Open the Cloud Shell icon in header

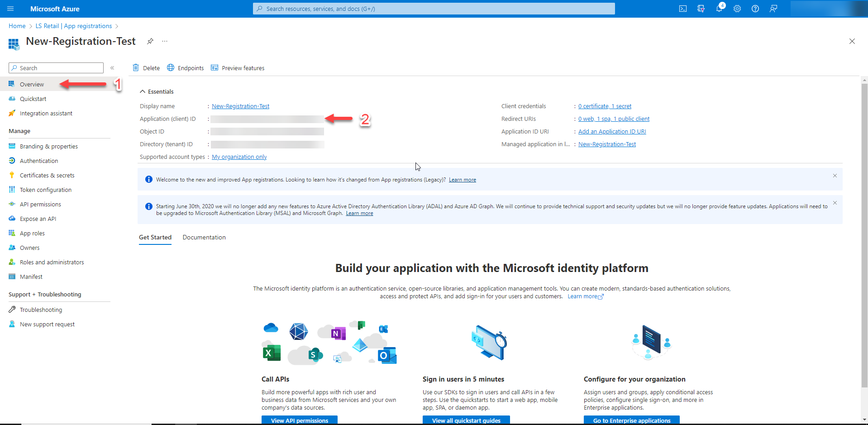pyautogui.click(x=683, y=9)
